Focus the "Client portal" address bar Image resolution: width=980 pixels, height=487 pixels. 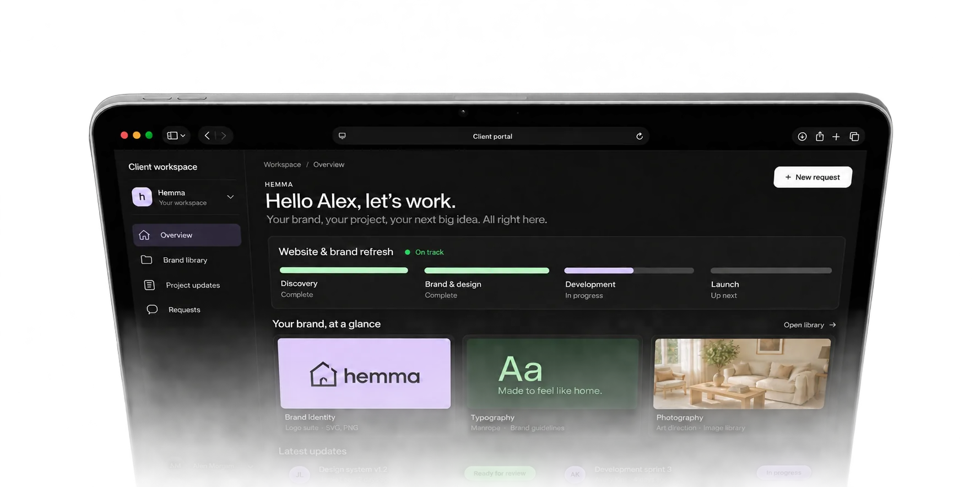tap(491, 136)
